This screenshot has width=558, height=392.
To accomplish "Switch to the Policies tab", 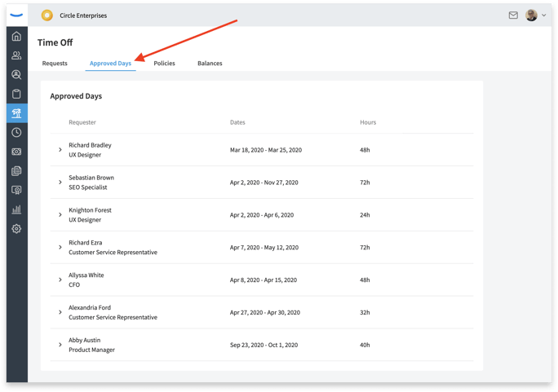I will coord(165,64).
